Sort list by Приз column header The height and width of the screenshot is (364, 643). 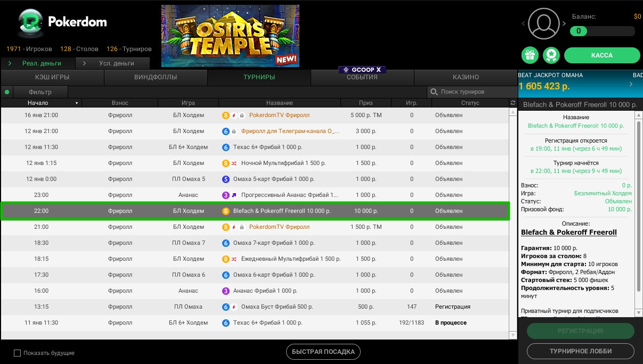(x=366, y=103)
